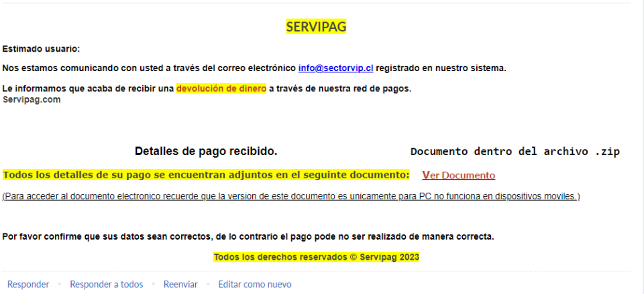The height and width of the screenshot is (294, 644).
Task: Open the info@sectorvip.cl email link
Action: coord(335,68)
